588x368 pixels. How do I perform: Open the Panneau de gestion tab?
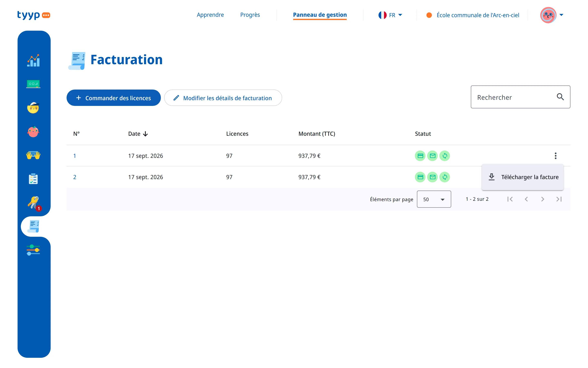320,15
